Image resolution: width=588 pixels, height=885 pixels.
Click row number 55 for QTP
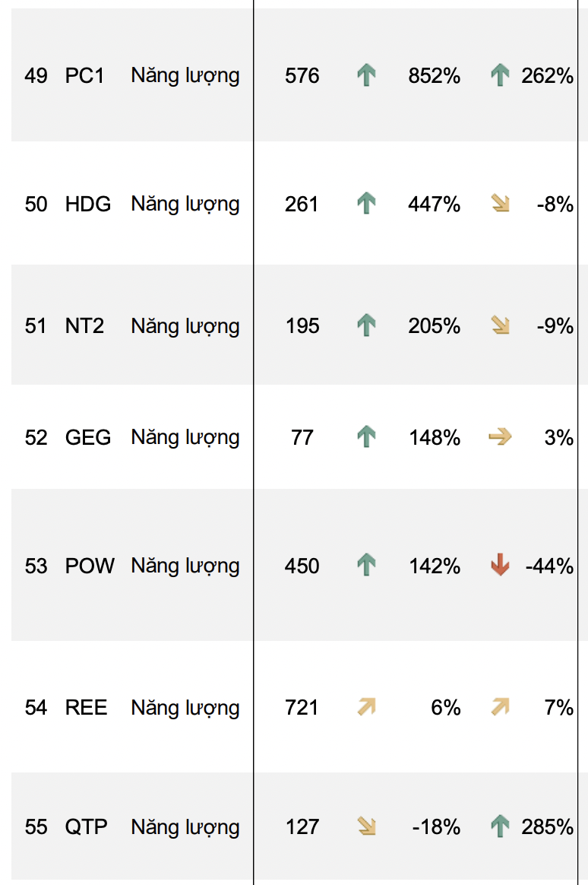pos(36,826)
